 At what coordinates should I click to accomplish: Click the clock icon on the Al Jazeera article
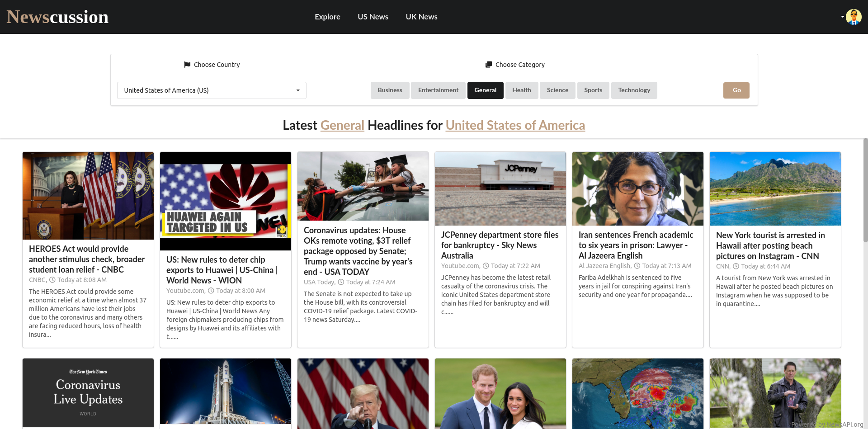pyautogui.click(x=637, y=266)
